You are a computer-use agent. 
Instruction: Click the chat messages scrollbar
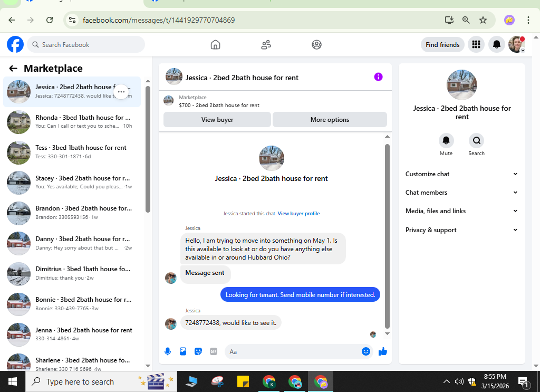(387, 236)
